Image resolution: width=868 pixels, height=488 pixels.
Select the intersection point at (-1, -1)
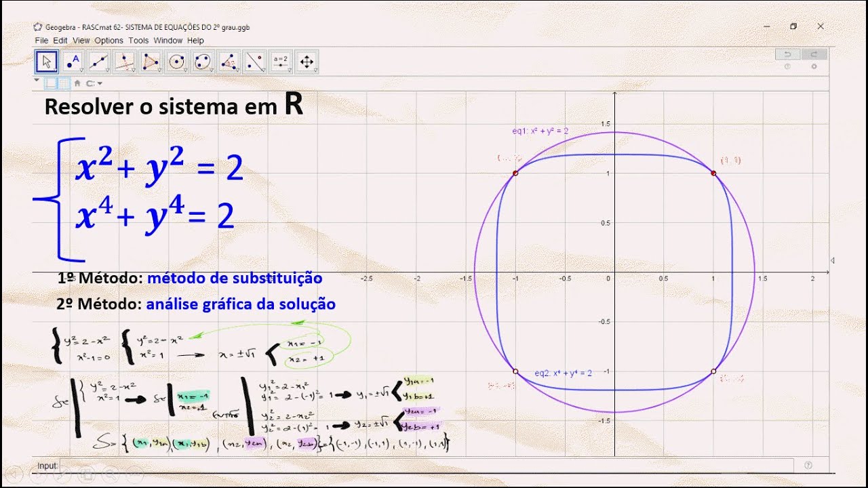(x=515, y=371)
